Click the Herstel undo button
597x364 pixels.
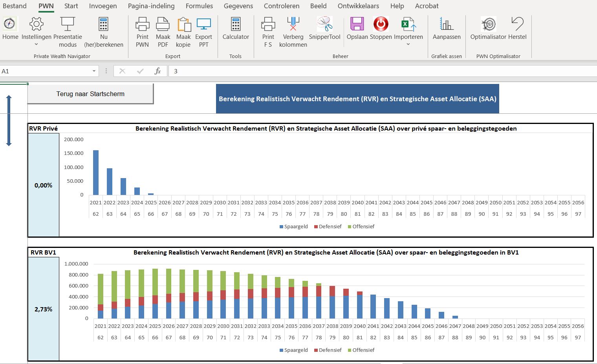pos(517,24)
